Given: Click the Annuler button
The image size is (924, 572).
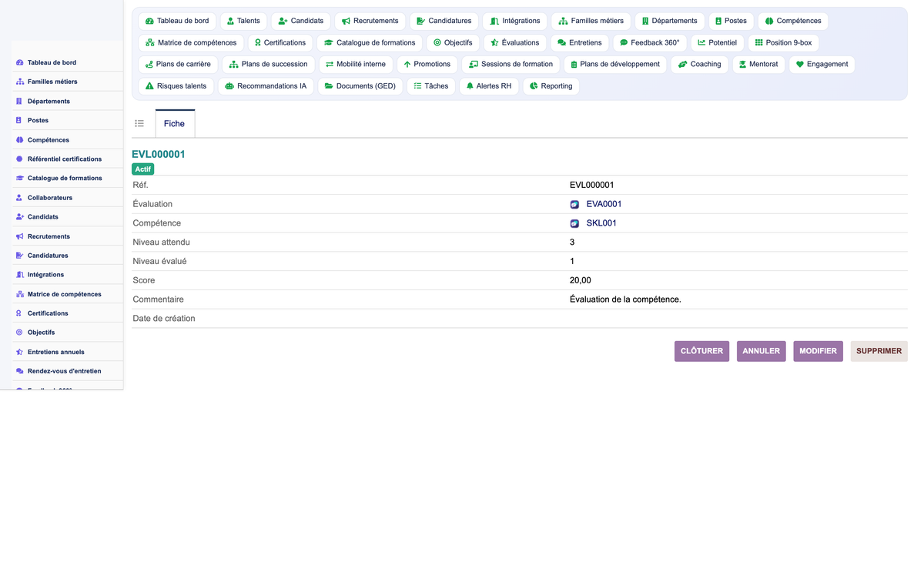Looking at the screenshot, I should click(762, 351).
